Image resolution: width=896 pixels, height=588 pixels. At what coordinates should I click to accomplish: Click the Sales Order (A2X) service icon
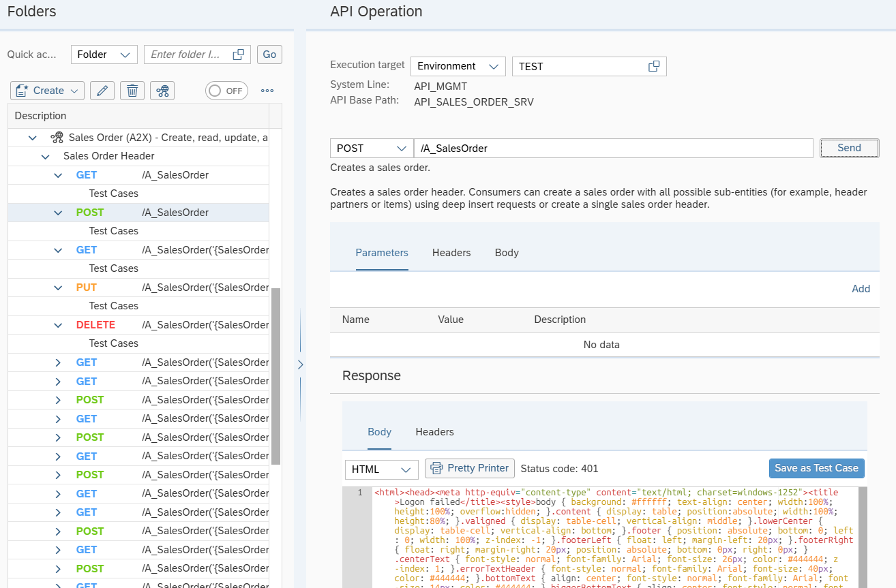57,138
